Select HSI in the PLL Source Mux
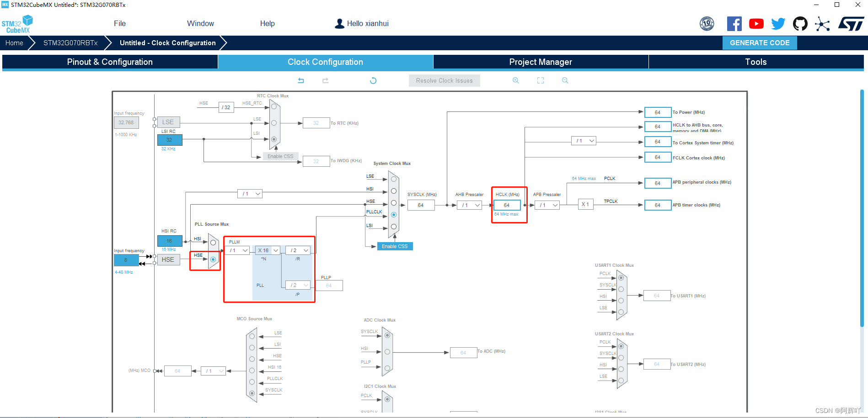 pos(213,243)
